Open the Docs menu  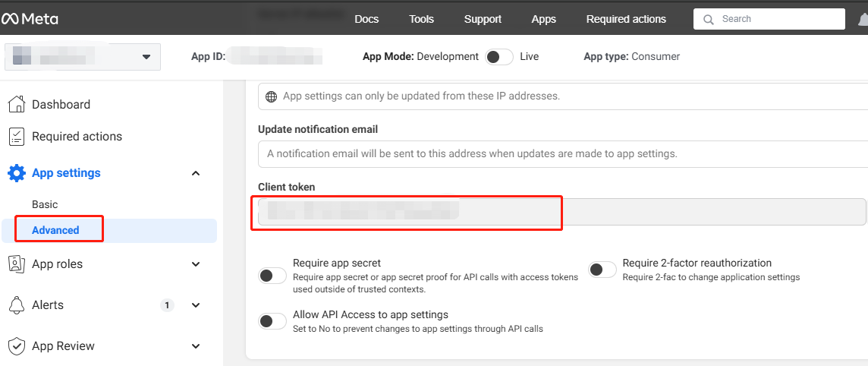pos(366,19)
